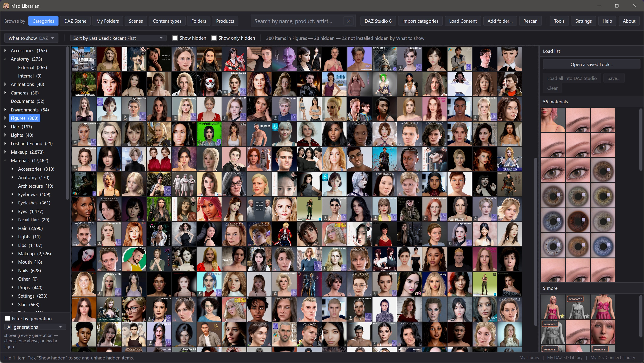Enable the Filter by generation checkbox
The width and height of the screenshot is (644, 363).
tap(7, 319)
